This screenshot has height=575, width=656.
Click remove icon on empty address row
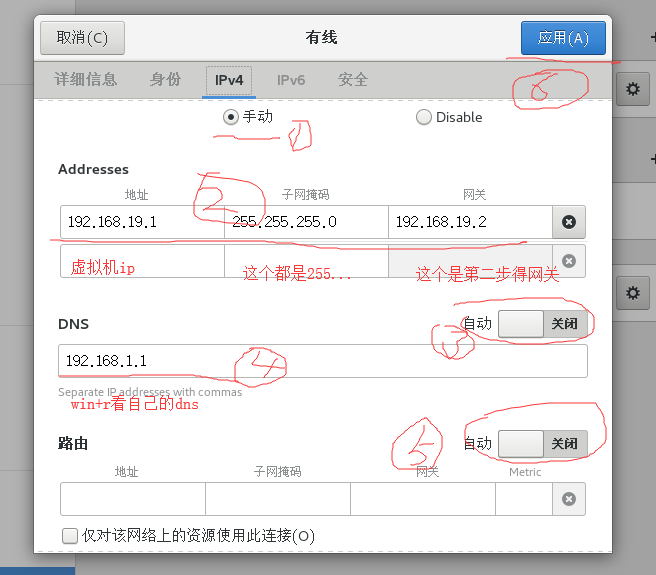coord(568,261)
